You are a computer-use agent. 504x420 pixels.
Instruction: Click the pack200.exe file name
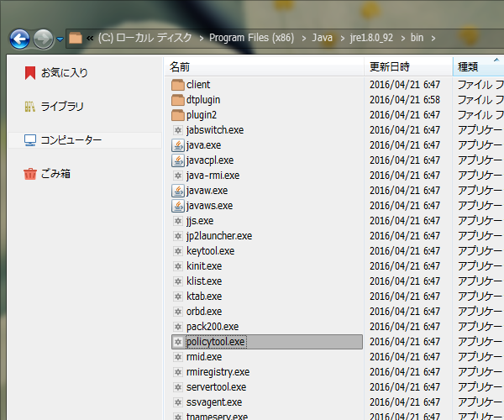[213, 327]
